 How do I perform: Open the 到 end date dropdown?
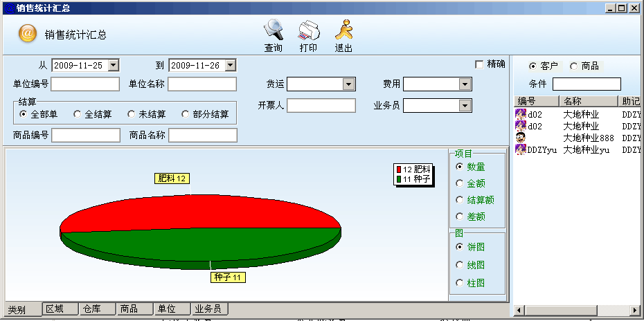click(231, 65)
